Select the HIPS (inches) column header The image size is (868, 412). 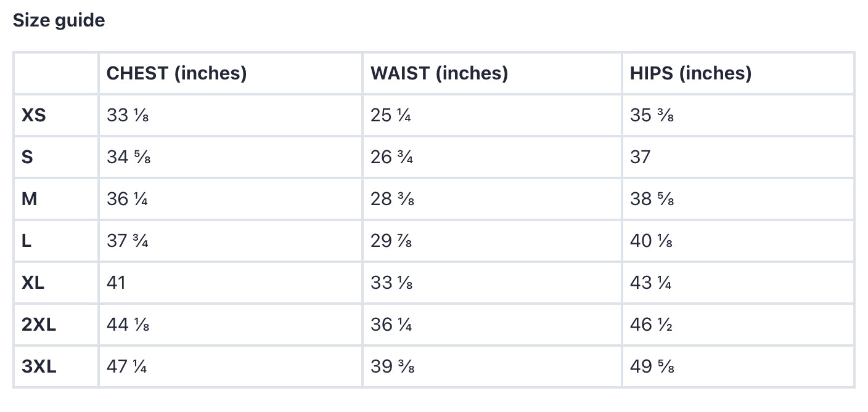690,73
